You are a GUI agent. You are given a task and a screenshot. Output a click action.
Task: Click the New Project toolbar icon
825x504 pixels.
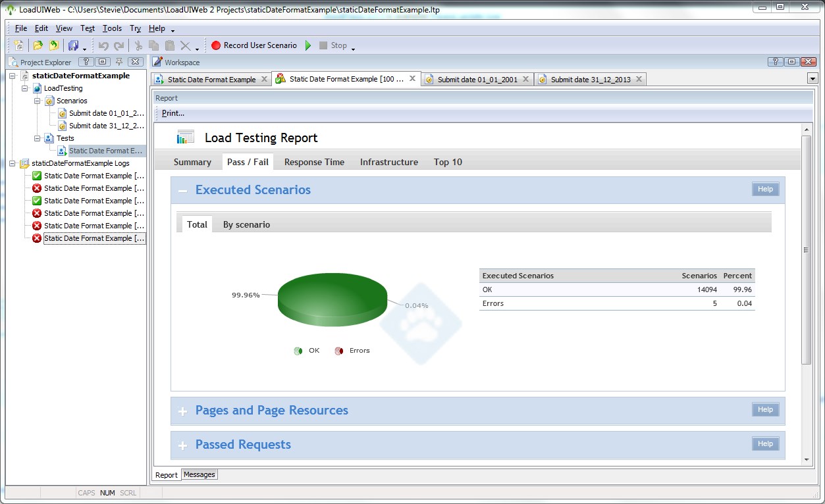pos(19,45)
